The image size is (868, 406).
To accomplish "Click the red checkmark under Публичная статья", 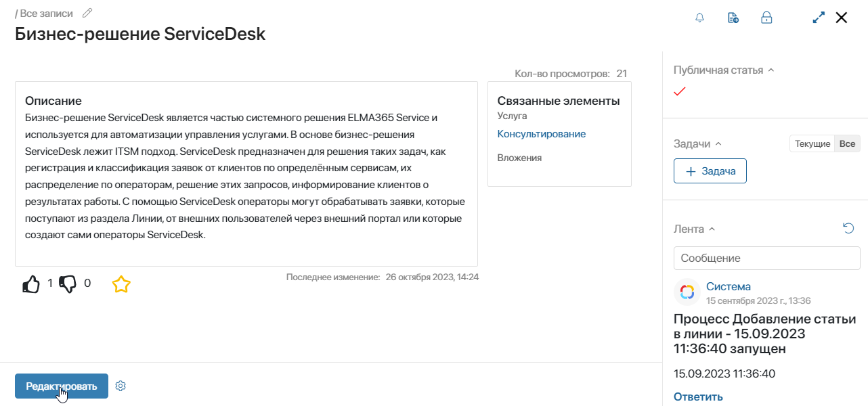I will pos(680,92).
